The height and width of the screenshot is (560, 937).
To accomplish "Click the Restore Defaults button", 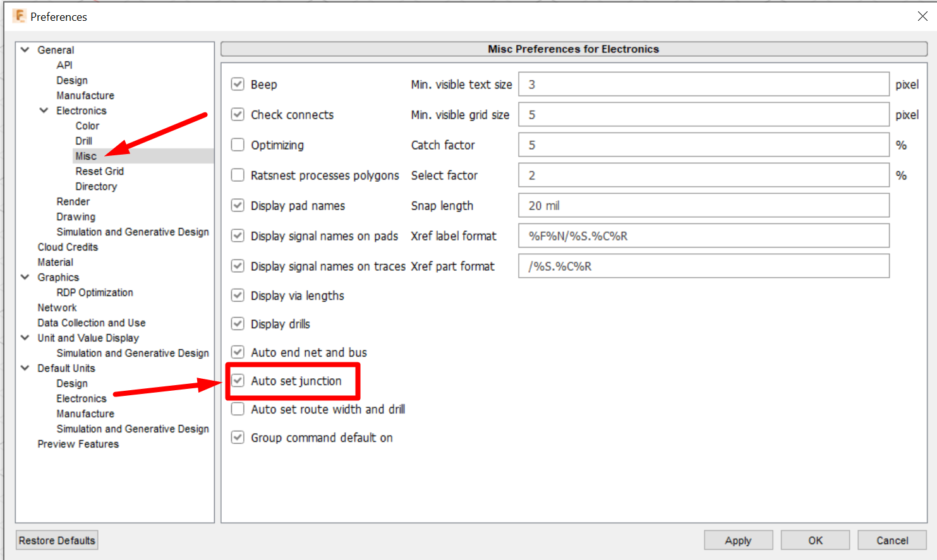I will pyautogui.click(x=57, y=540).
